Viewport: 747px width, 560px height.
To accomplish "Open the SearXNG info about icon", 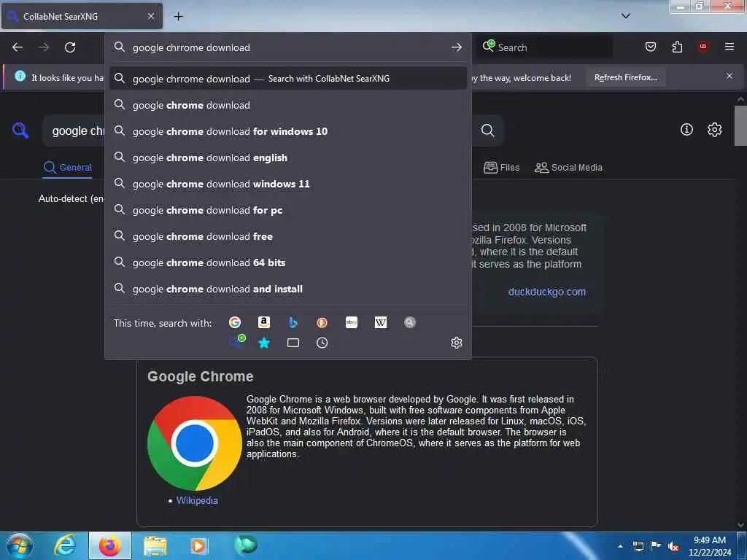I will coord(686,130).
